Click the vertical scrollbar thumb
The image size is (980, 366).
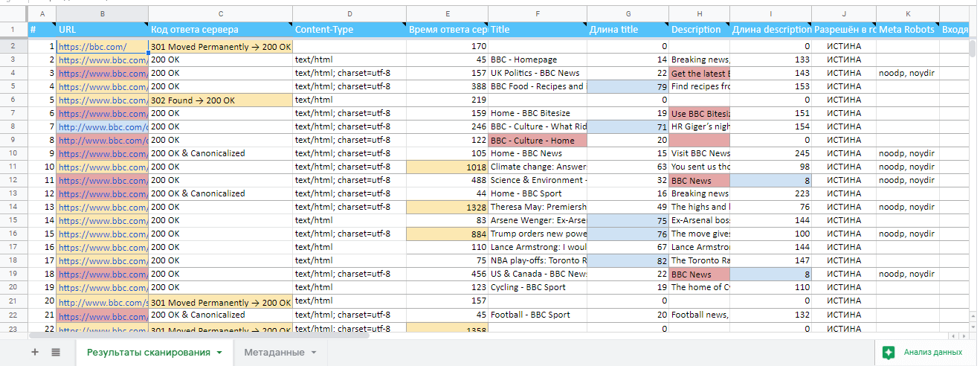[x=973, y=48]
